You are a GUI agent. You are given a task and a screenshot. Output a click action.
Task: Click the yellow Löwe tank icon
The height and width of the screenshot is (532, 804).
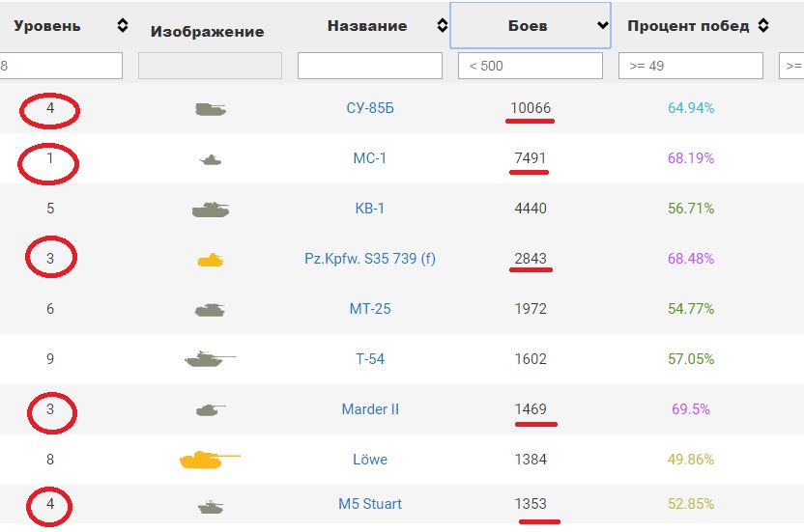coord(210,460)
